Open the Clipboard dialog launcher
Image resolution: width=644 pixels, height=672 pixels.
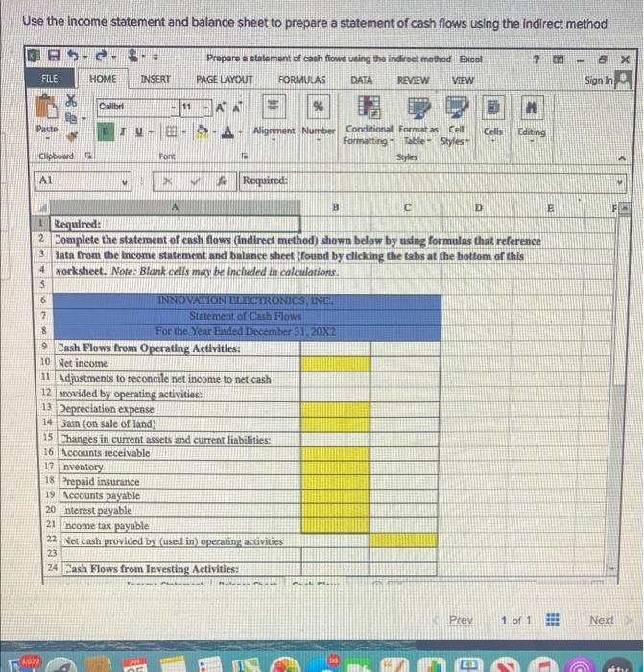(x=88, y=156)
